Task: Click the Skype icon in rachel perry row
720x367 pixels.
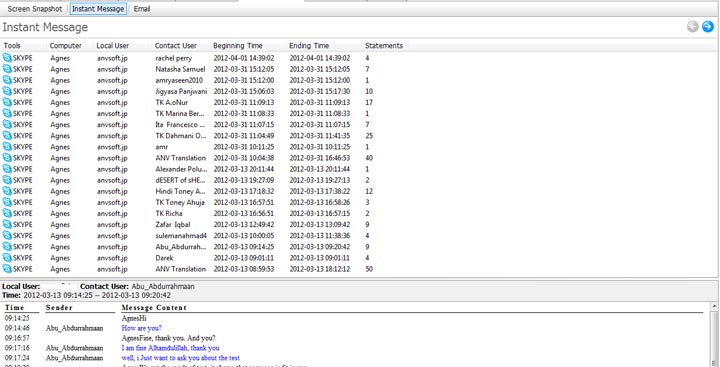Action: (7, 58)
